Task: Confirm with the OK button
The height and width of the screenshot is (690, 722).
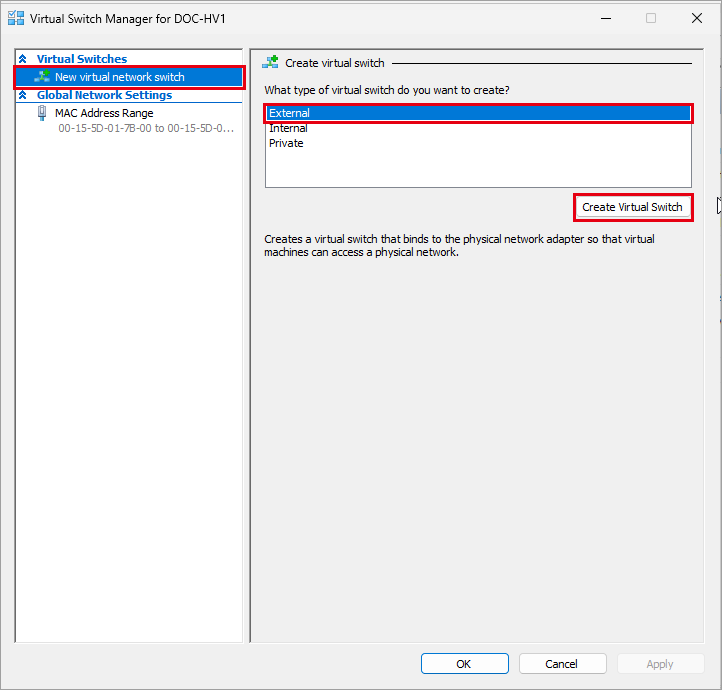Action: tap(465, 664)
